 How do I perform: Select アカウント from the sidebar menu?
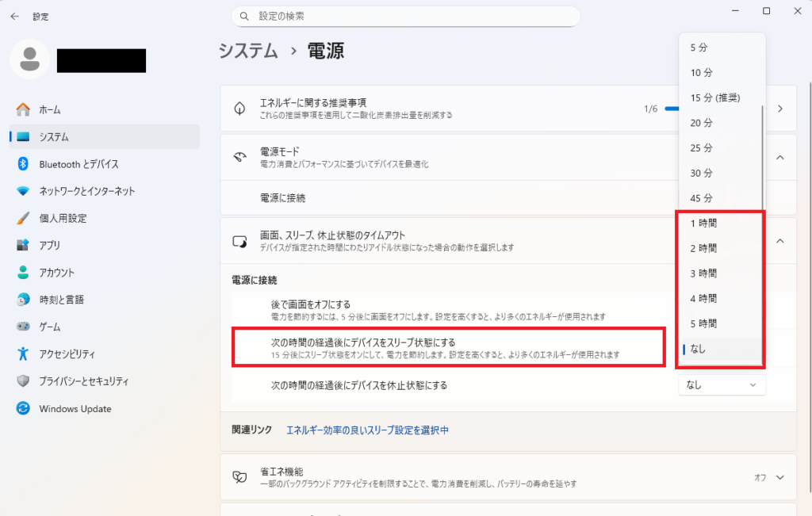(56, 272)
